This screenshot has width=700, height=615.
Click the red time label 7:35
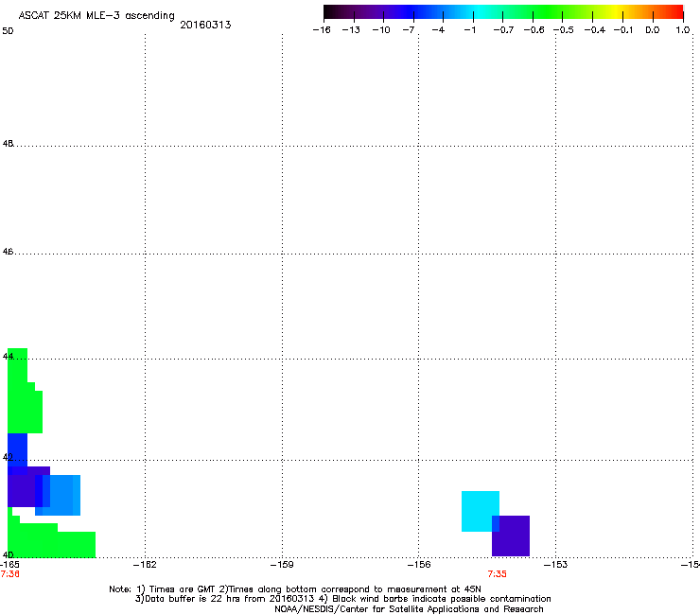(x=497, y=574)
